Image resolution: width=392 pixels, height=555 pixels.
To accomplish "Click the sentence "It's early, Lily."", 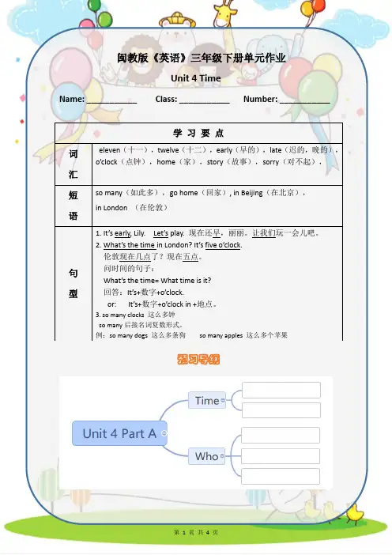I will point(121,233).
